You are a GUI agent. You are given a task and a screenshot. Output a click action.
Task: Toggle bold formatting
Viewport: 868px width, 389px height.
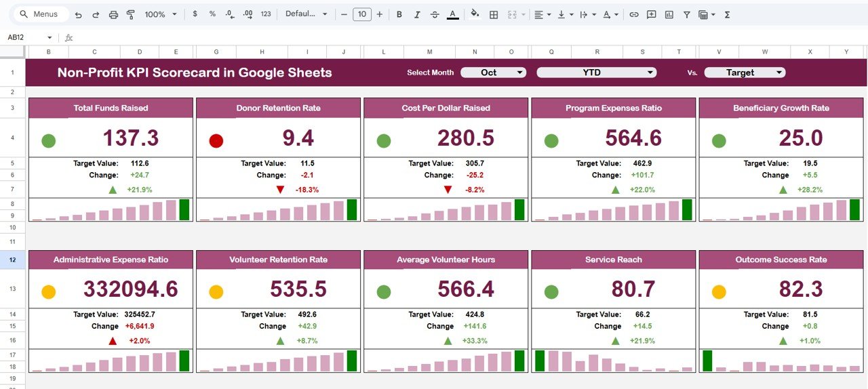(399, 14)
